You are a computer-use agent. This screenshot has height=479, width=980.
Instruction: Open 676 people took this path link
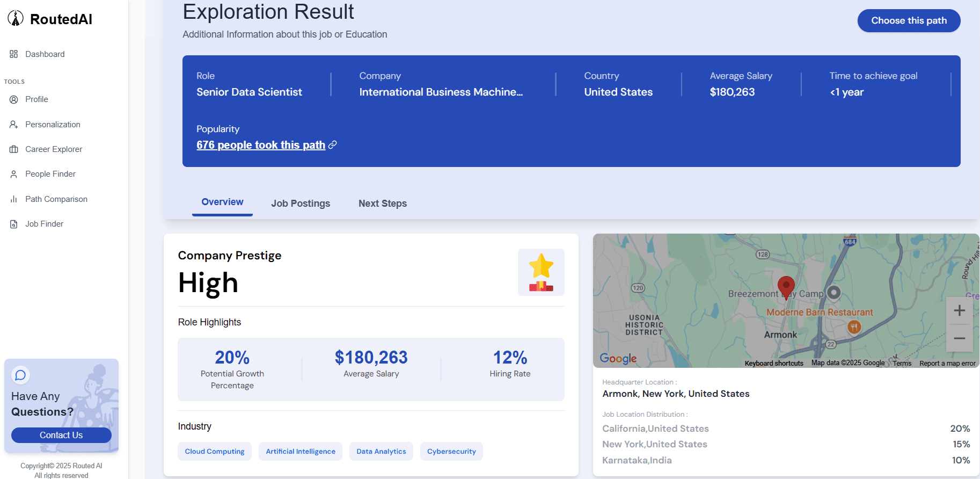click(x=261, y=145)
